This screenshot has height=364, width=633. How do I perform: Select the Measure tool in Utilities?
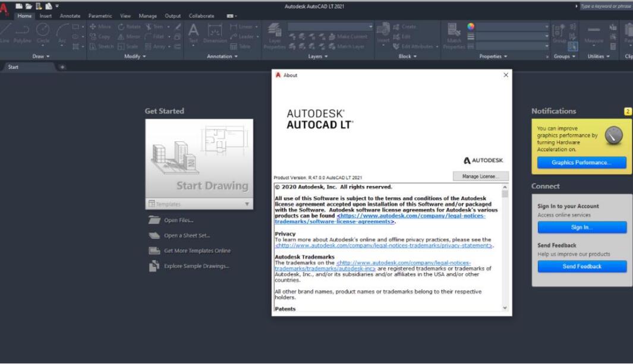[x=593, y=34]
